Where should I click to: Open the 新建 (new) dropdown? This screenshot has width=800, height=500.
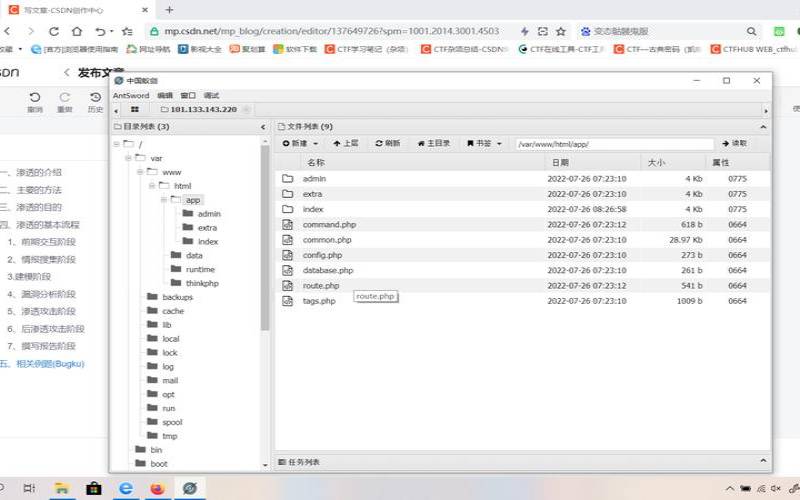click(297, 143)
